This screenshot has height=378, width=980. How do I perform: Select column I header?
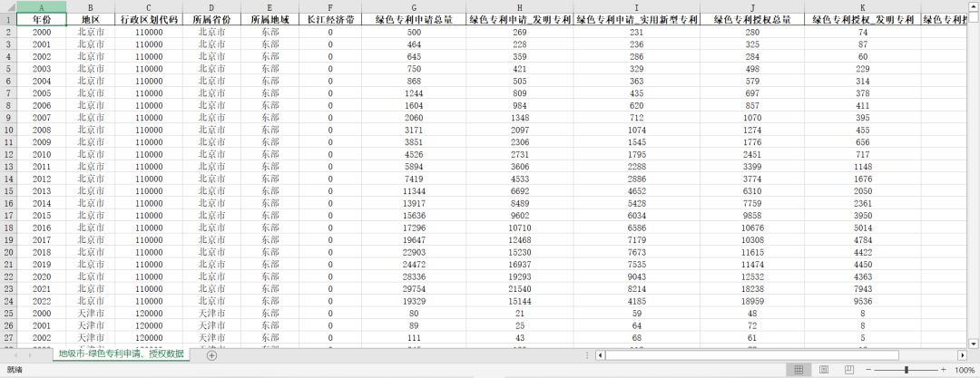tap(636, 7)
